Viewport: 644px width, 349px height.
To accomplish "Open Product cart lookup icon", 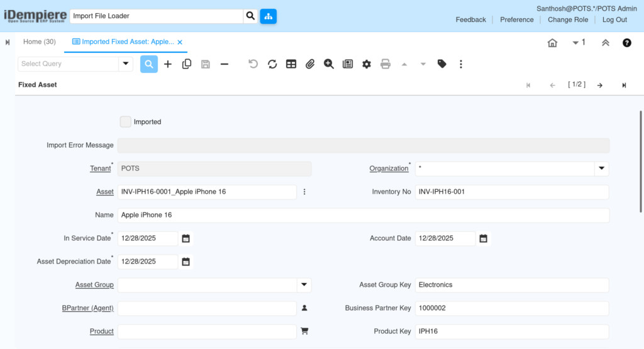I will point(304,331).
